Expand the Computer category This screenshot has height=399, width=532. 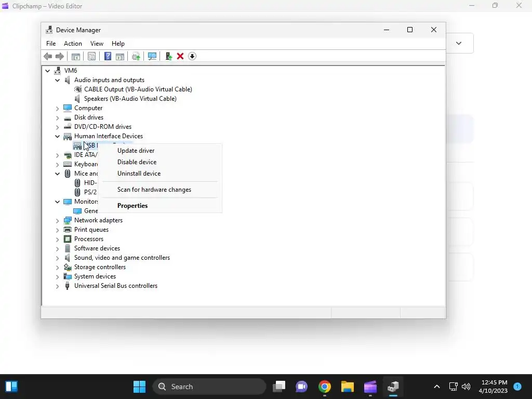point(57,109)
